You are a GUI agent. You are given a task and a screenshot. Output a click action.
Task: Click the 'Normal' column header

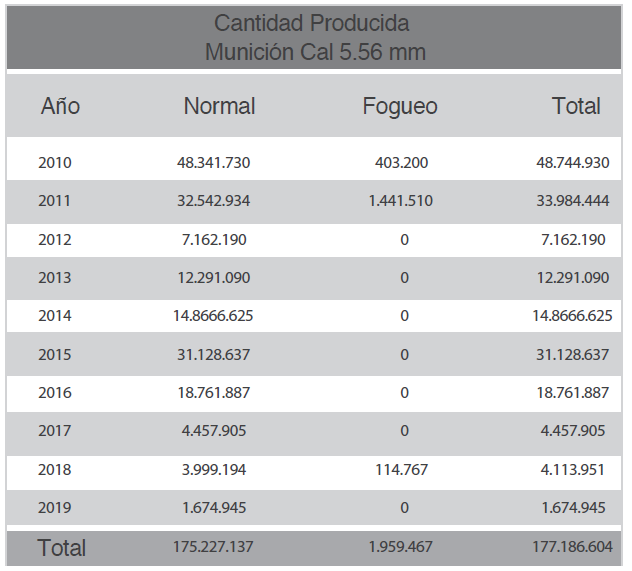pyautogui.click(x=219, y=106)
